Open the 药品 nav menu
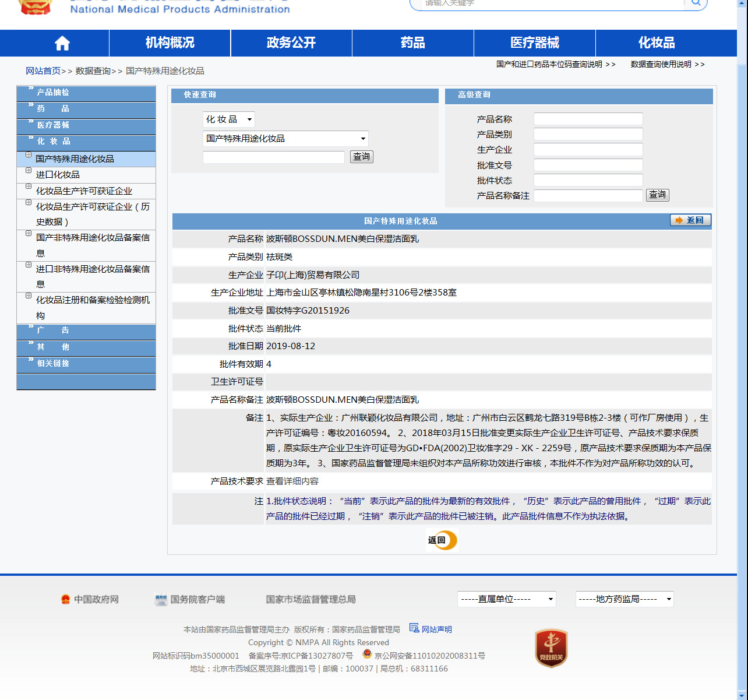 (x=413, y=43)
